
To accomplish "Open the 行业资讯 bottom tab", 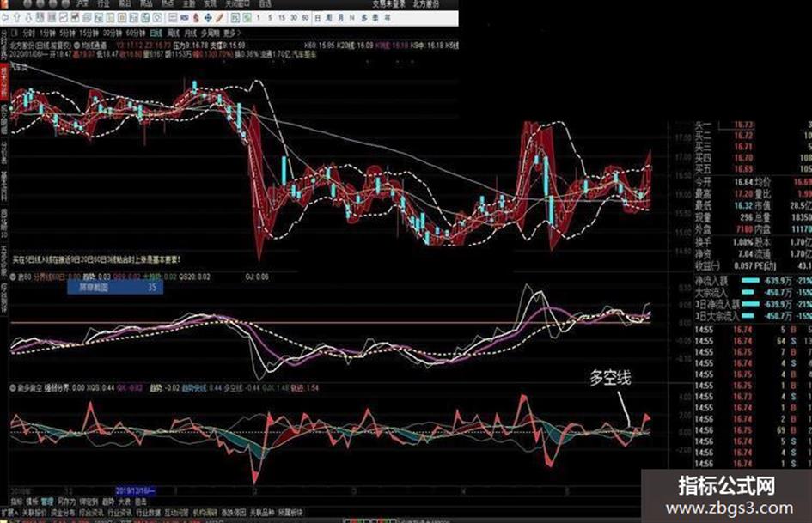I will coord(119,513).
